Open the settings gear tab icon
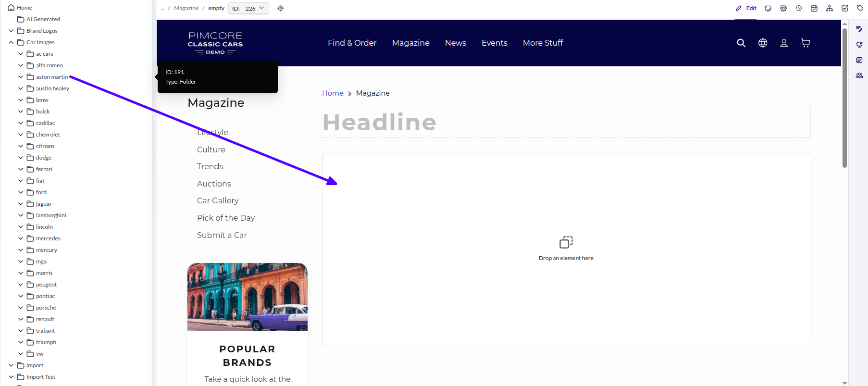The width and height of the screenshot is (868, 386). [x=783, y=8]
